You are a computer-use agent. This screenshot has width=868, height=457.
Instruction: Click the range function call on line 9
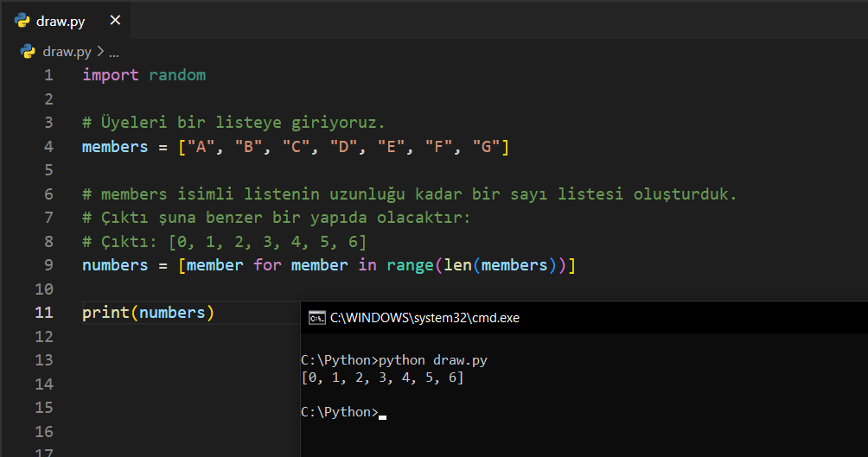409,265
